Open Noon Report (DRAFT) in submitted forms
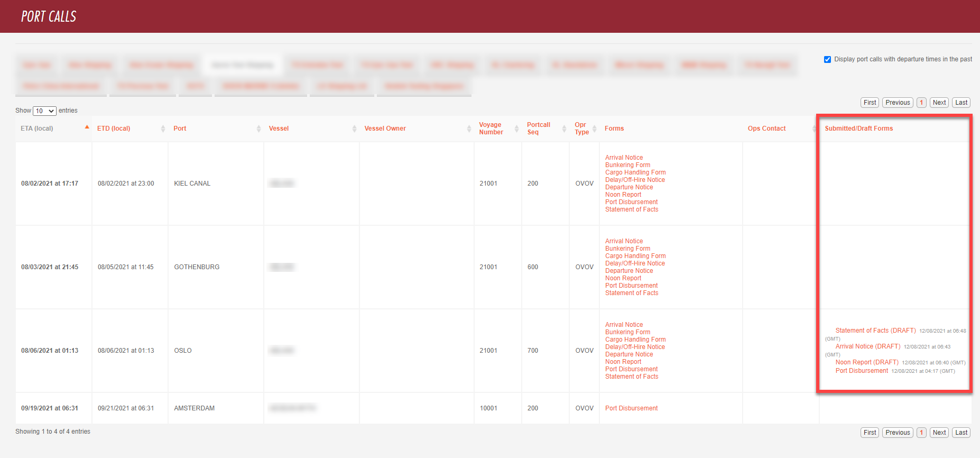 [x=866, y=362]
